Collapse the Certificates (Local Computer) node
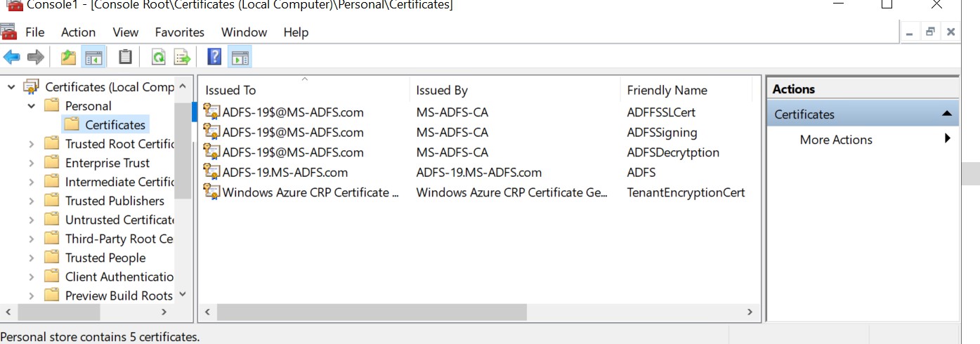This screenshot has height=344, width=980. coord(11,87)
